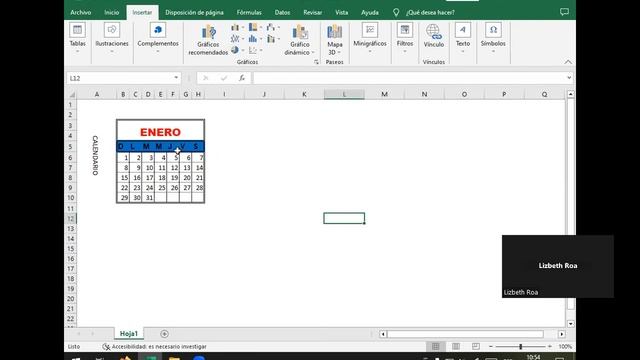Open the Mapa 3D dropdown arrow
The height and width of the screenshot is (360, 640).
pyautogui.click(x=339, y=53)
